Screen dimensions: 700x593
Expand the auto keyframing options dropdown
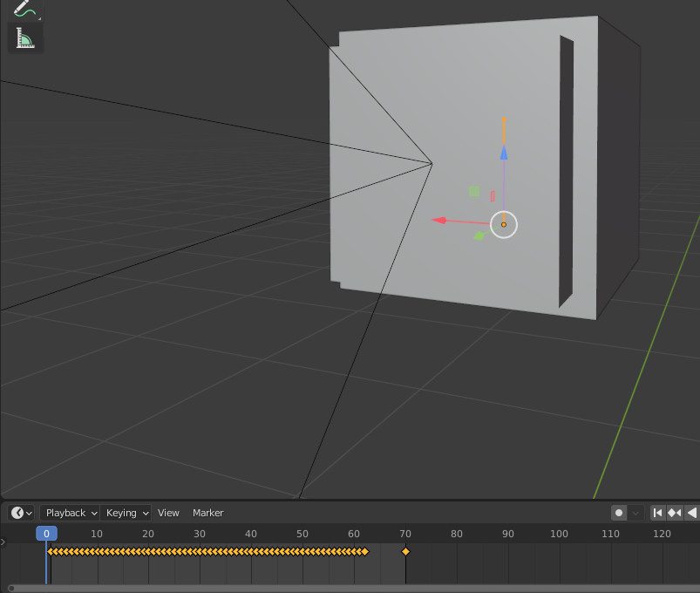pos(635,513)
